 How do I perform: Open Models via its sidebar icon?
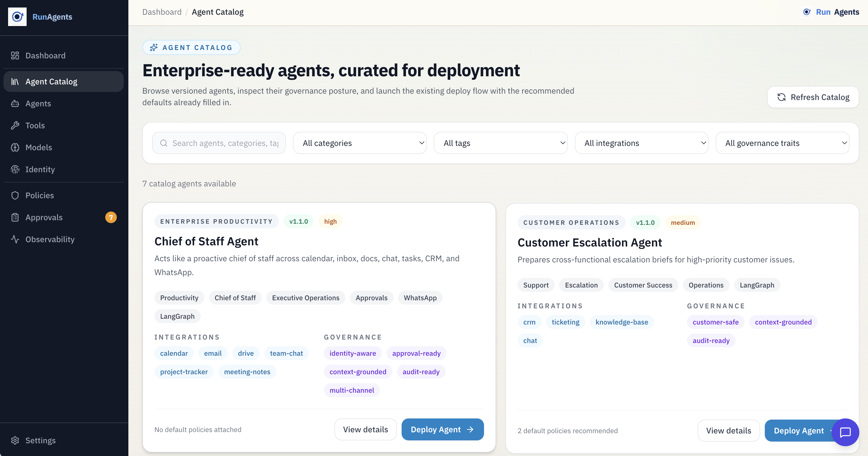(15, 147)
